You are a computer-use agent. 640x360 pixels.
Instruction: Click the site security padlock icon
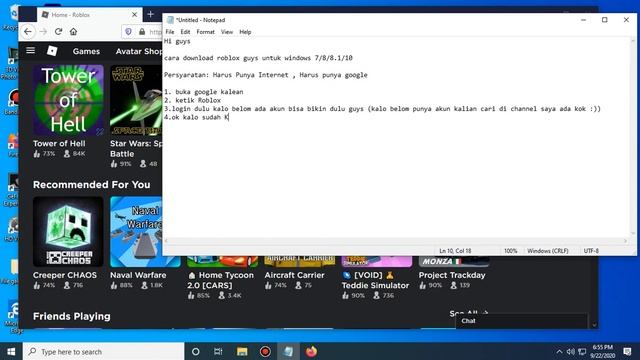click(x=142, y=31)
